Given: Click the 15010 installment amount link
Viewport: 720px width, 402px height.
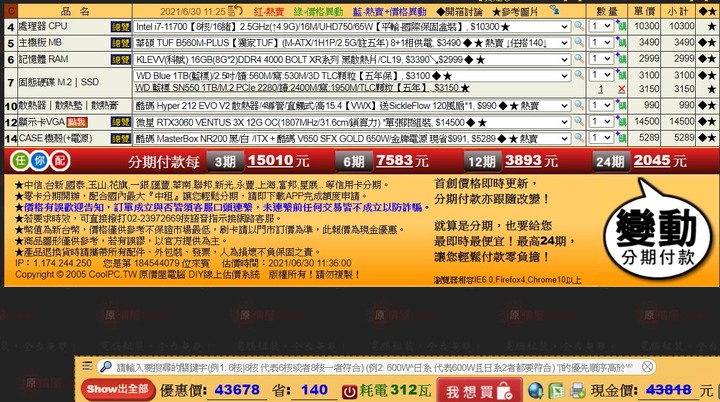Looking at the screenshot, I should click(x=270, y=160).
